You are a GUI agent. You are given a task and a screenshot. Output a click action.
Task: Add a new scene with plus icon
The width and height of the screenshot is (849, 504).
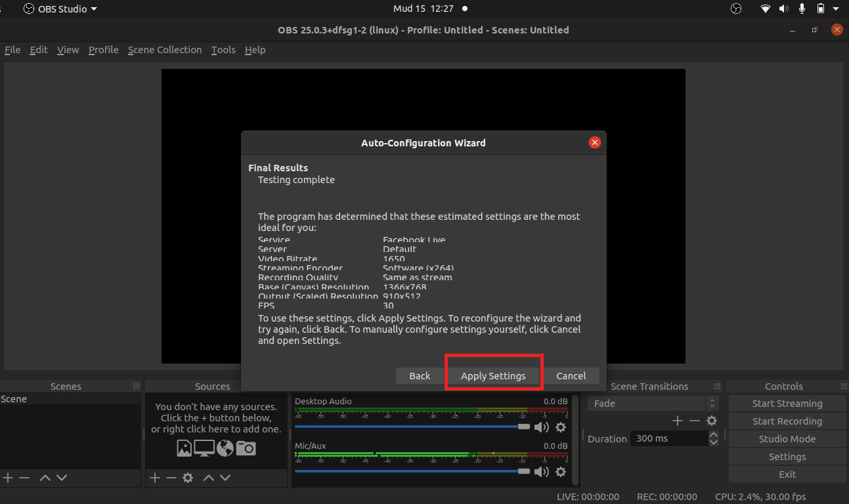pyautogui.click(x=8, y=478)
